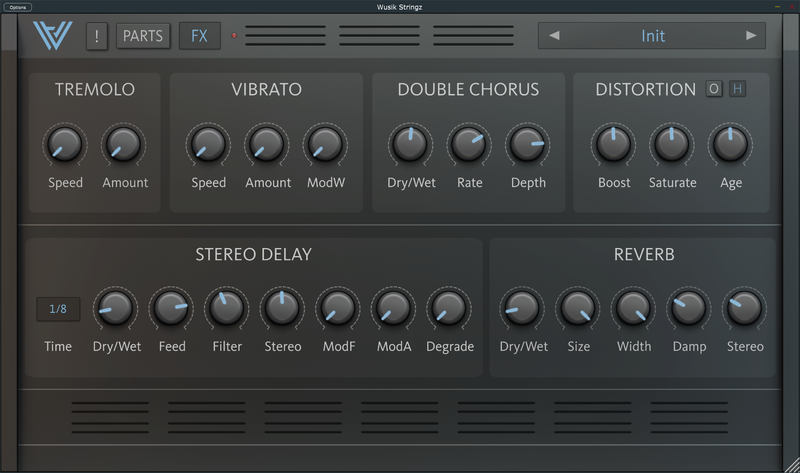The width and height of the screenshot is (800, 473).
Task: Open the Init preset name menu
Action: (653, 36)
